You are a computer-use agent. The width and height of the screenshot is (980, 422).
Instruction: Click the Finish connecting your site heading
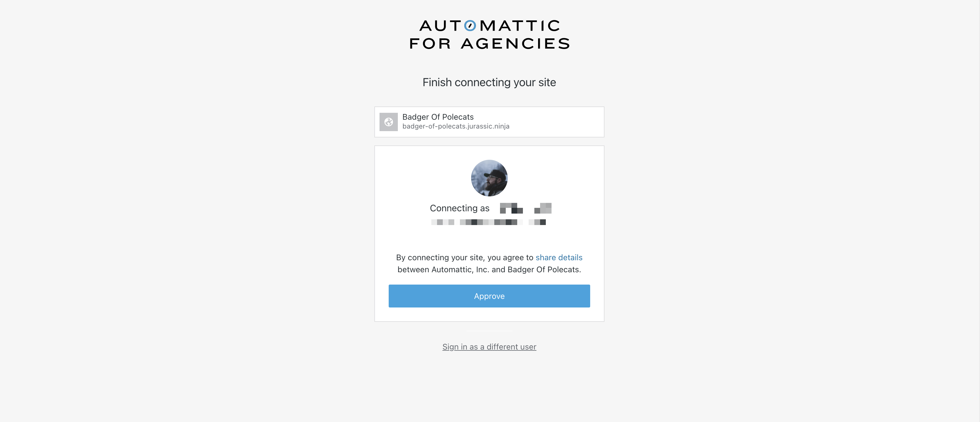tap(489, 82)
